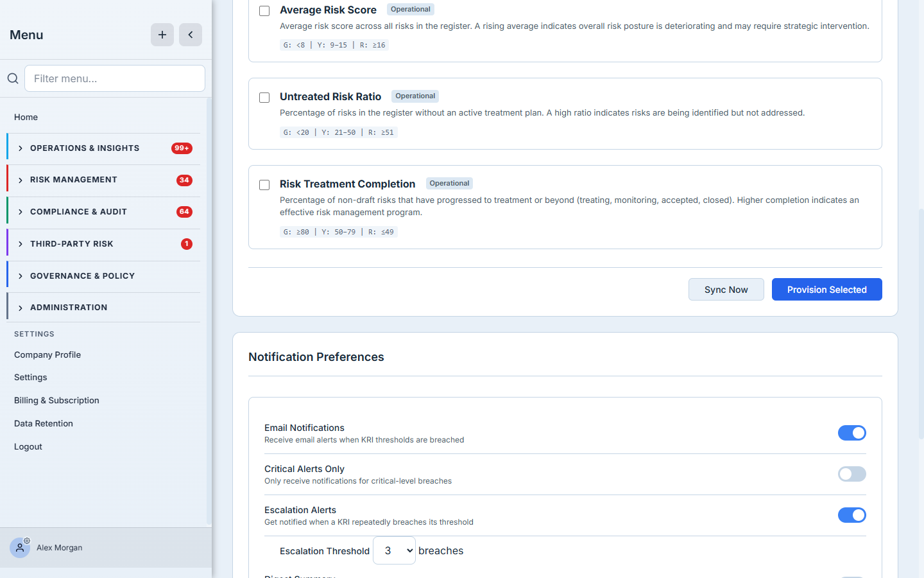
Task: Open Billing & Subscription
Action: (56, 400)
